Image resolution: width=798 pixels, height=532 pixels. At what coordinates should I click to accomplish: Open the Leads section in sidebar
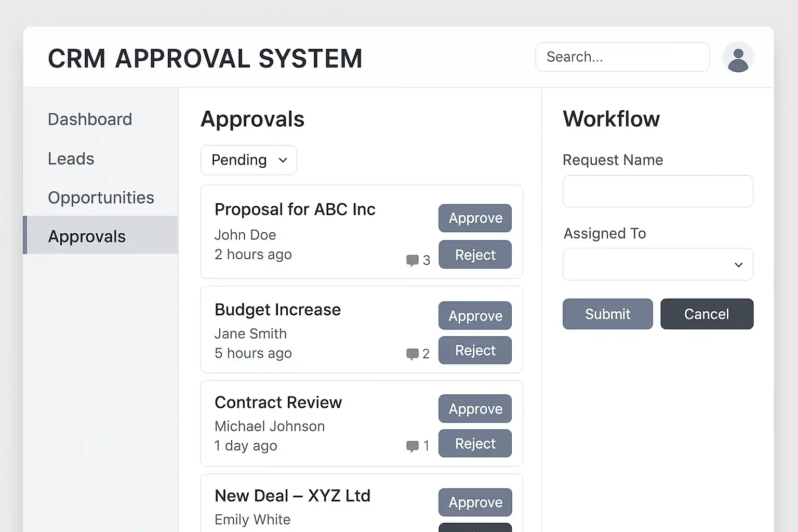click(x=71, y=158)
